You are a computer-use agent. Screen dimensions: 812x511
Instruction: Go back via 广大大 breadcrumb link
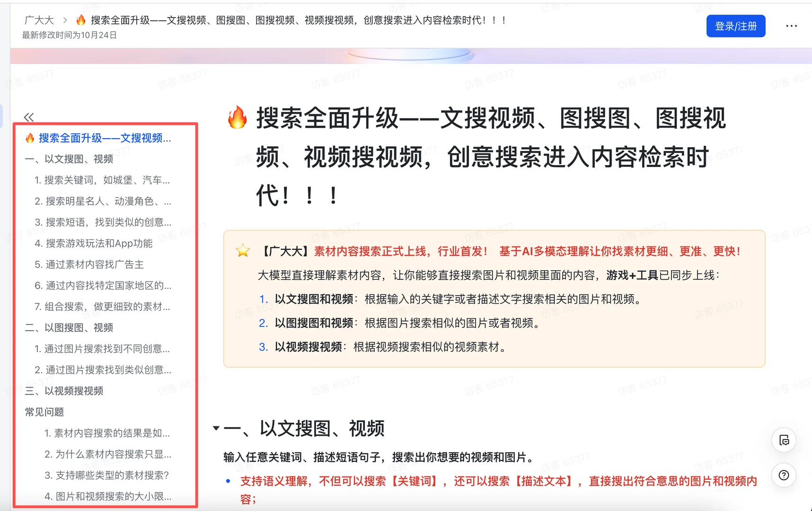pyautogui.click(x=39, y=20)
